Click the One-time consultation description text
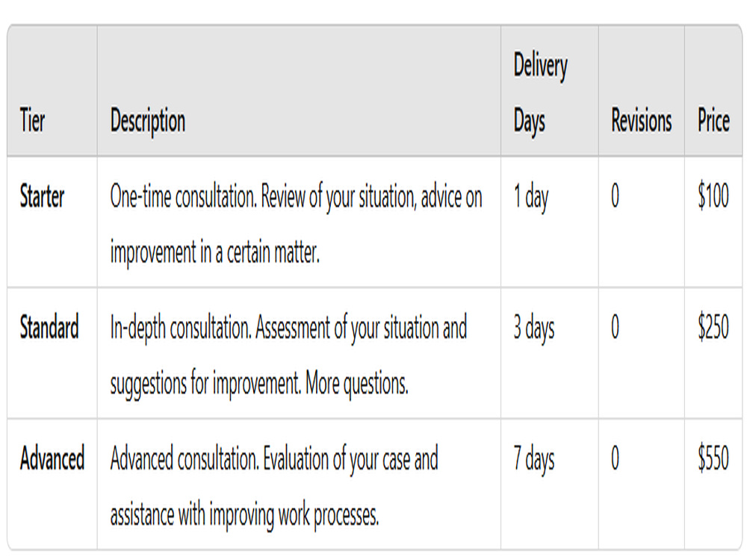This screenshot has width=747, height=560. (296, 224)
